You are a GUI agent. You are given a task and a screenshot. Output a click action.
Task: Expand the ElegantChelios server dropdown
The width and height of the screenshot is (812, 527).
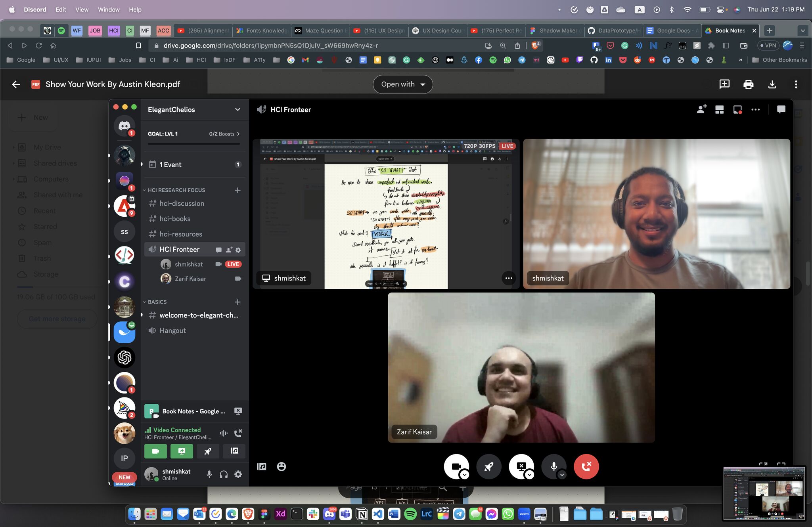[237, 109]
